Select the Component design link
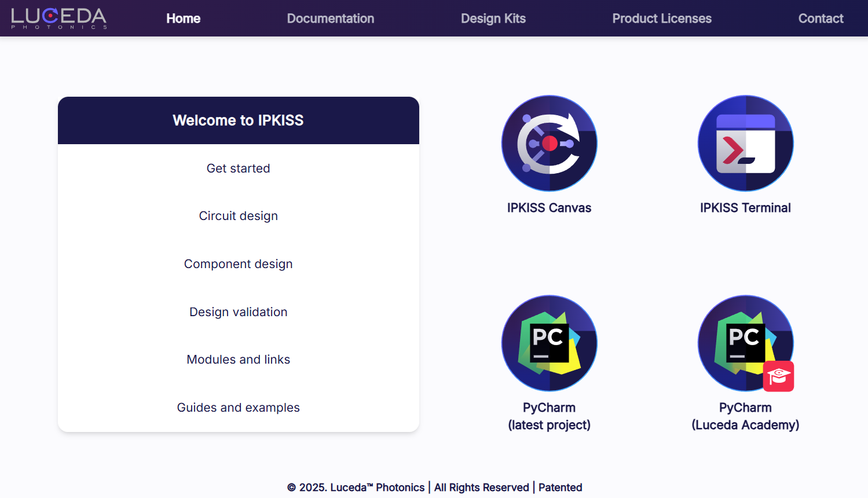Screen dimensions: 868x498 (x=238, y=264)
